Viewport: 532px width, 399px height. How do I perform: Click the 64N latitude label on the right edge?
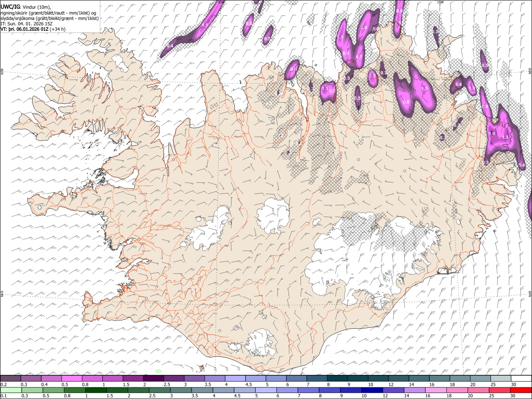[x=530, y=294]
